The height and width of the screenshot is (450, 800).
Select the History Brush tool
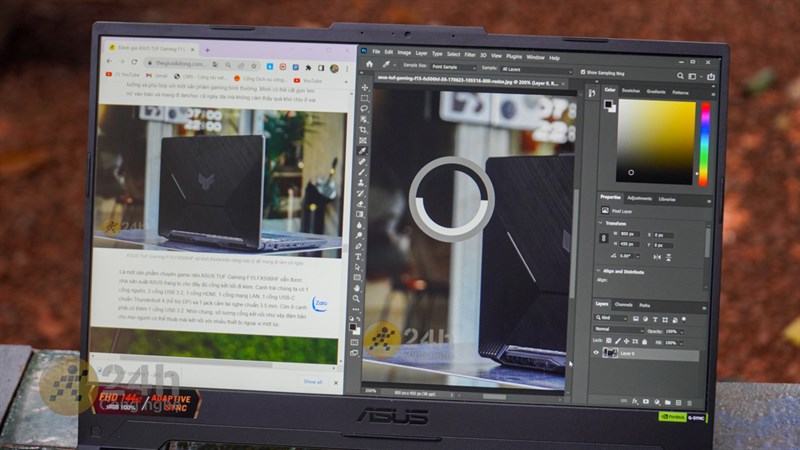[x=361, y=193]
